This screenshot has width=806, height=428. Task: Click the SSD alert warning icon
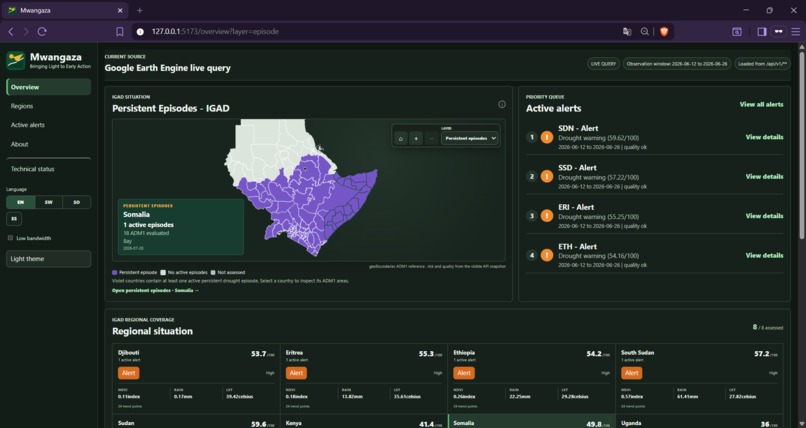547,176
